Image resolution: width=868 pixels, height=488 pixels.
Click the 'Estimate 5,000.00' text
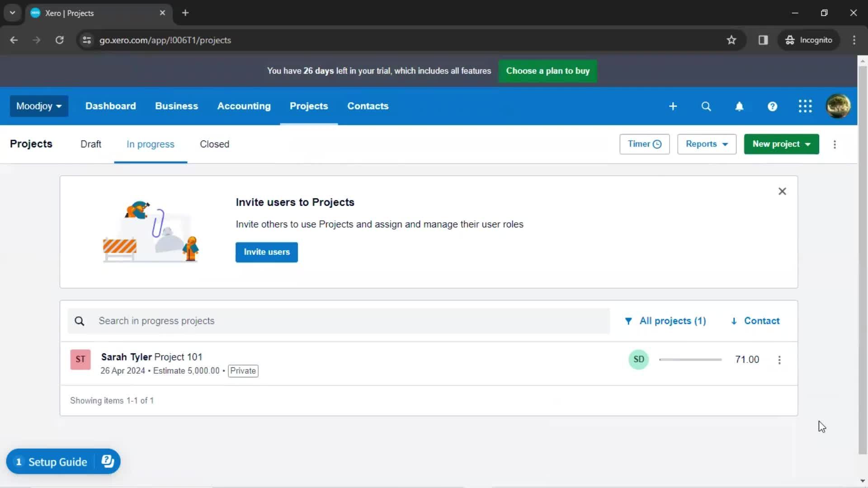[186, 371]
